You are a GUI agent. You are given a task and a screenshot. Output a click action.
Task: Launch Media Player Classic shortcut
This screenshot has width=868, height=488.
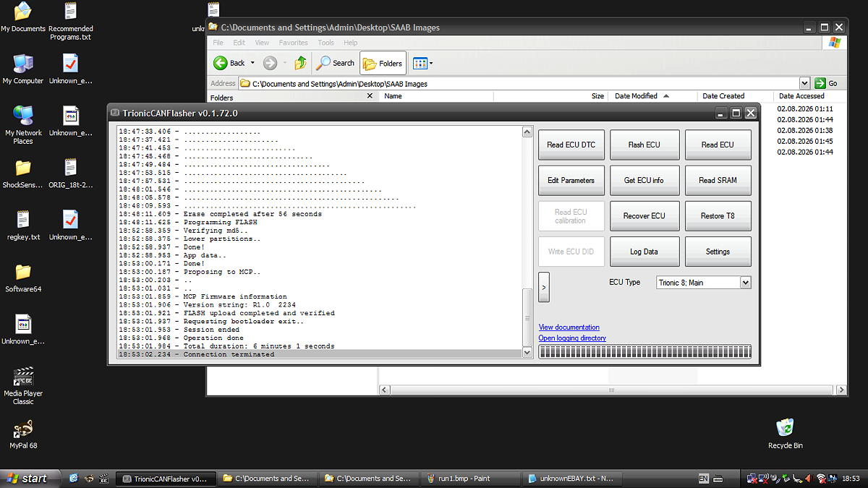pos(23,386)
